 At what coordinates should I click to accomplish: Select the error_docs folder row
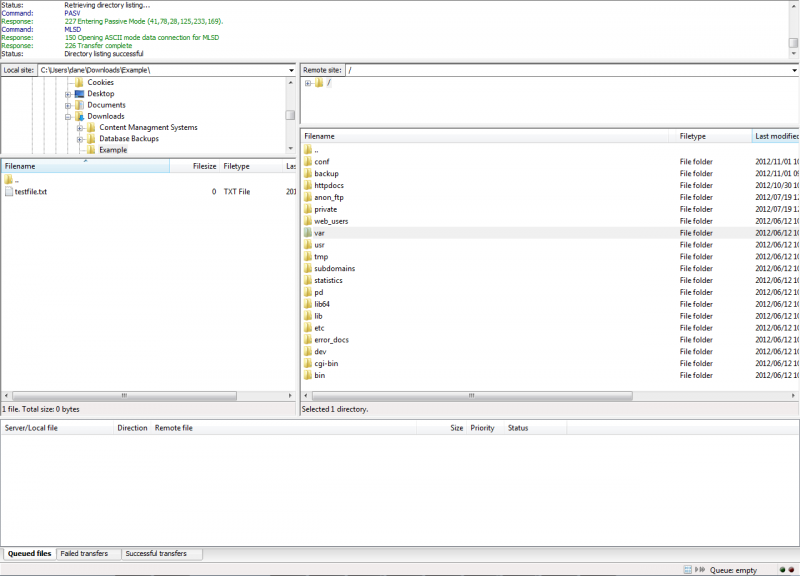(x=550, y=340)
